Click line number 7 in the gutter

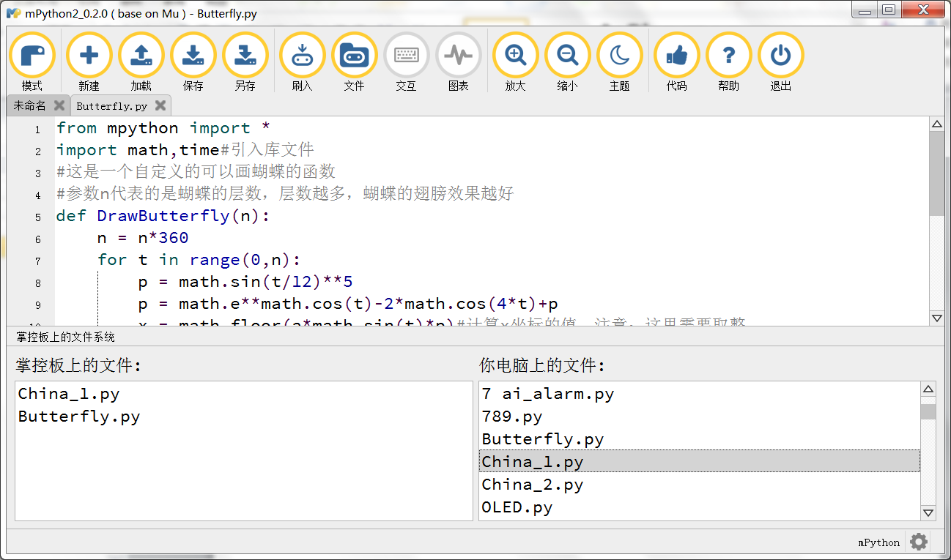[x=37, y=261]
